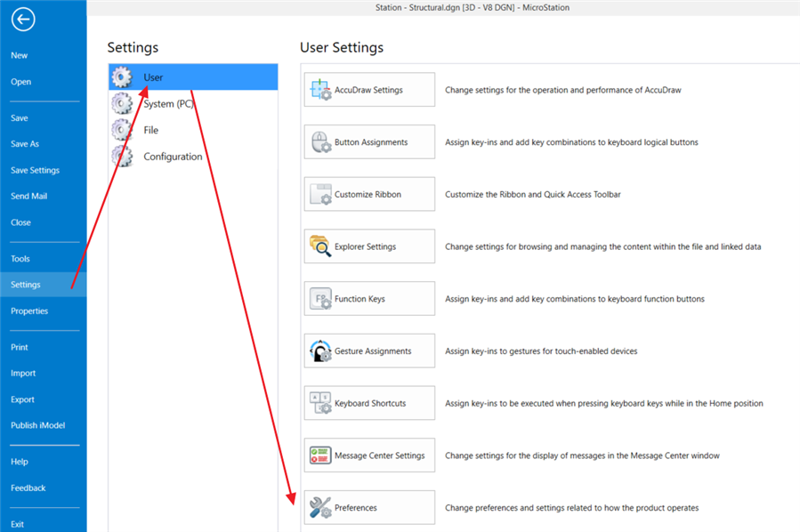Select the User settings category
This screenshot has width=800, height=532.
coord(153,77)
